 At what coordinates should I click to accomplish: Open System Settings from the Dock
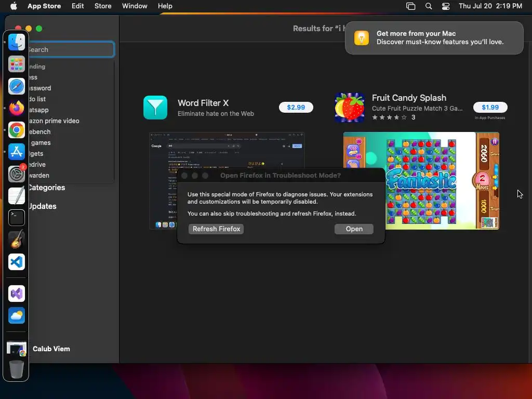16,174
